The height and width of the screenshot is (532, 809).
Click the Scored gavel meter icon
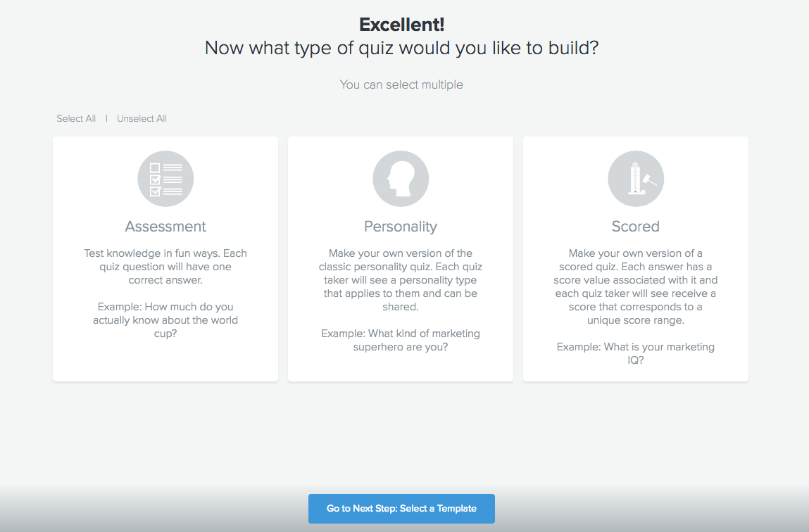(635, 179)
